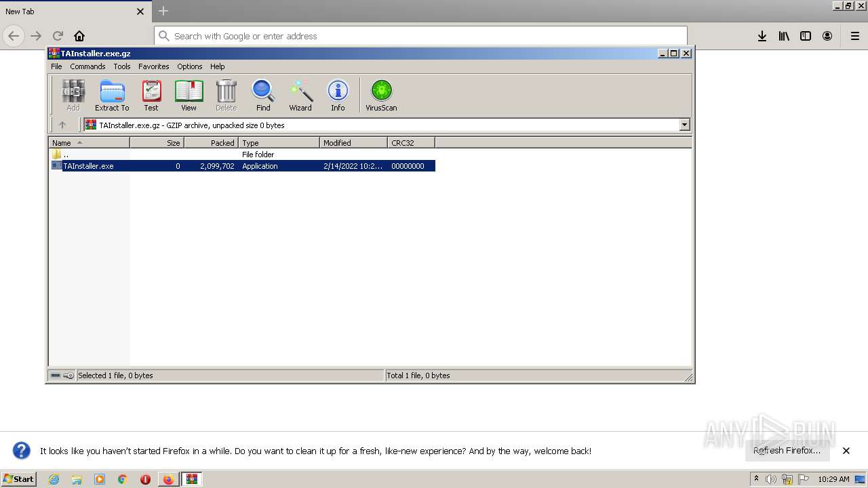The height and width of the screenshot is (488, 868).
Task: Switch to WinRAR taskbar button
Action: click(192, 479)
